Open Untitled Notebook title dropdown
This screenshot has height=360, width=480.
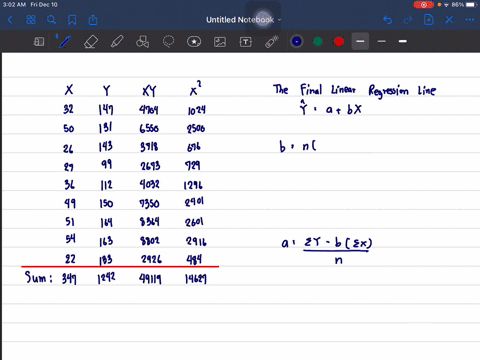(x=243, y=20)
